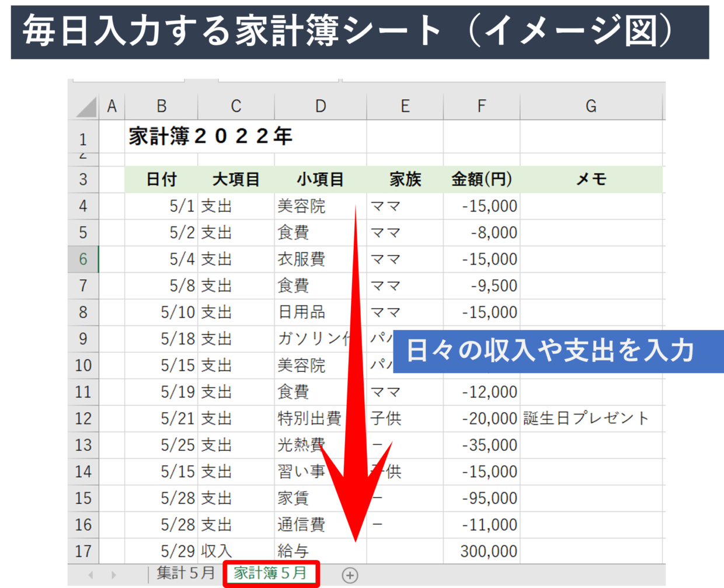Click the 家計簿2022年 title cell
This screenshot has height=588, width=724.
(210, 137)
